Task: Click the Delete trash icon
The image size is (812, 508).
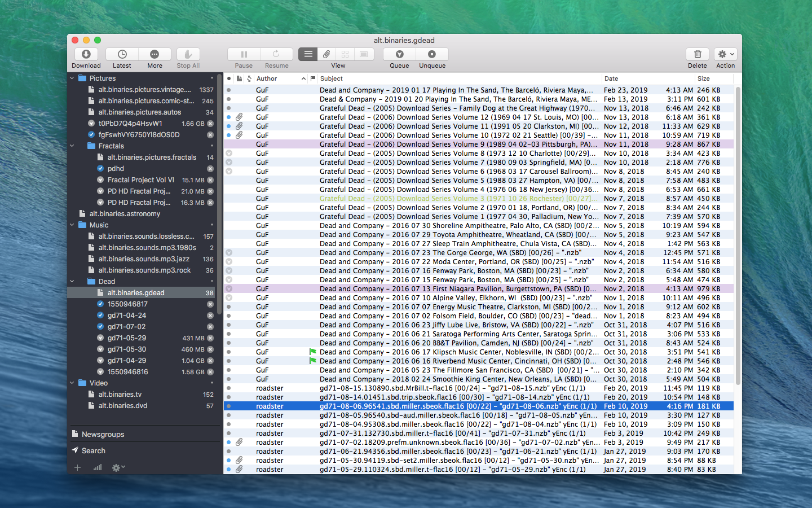Action: pos(698,54)
